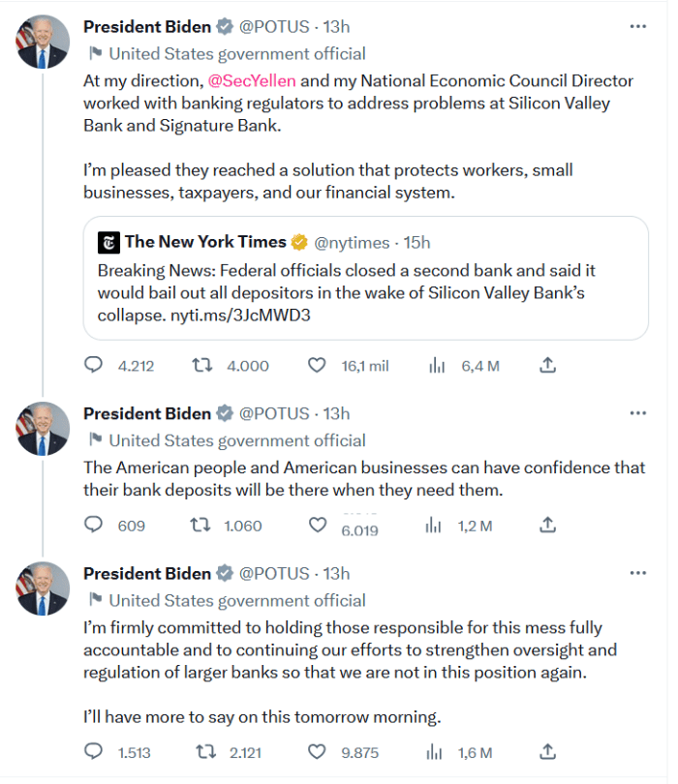Open more options menu on second tweet
Viewport: 678px width, 784px height.
tap(637, 413)
